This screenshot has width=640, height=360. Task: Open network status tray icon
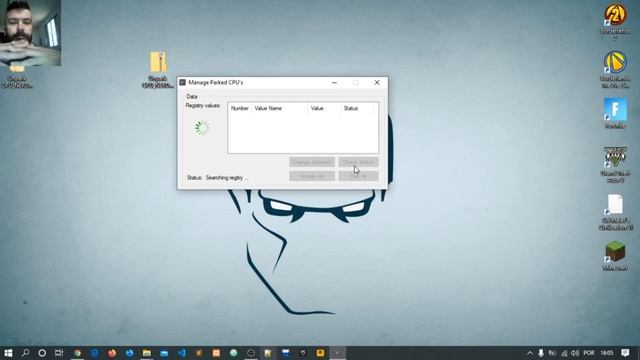564,353
